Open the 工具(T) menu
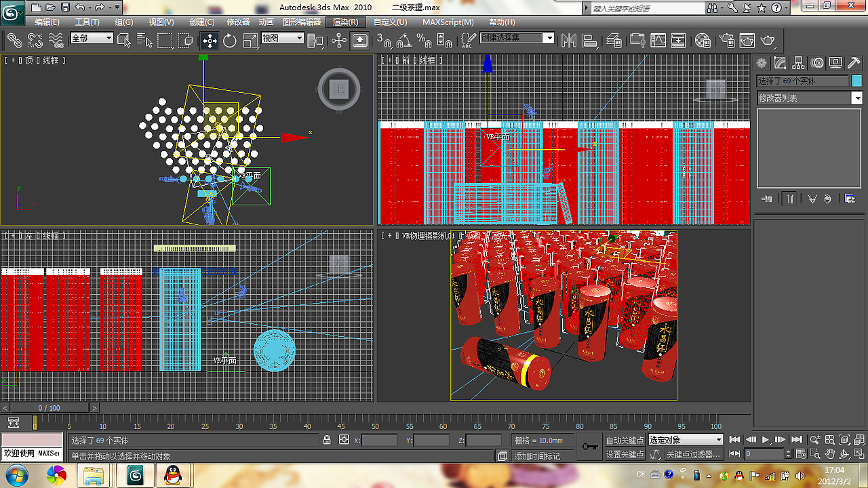868x488 pixels. point(87,22)
